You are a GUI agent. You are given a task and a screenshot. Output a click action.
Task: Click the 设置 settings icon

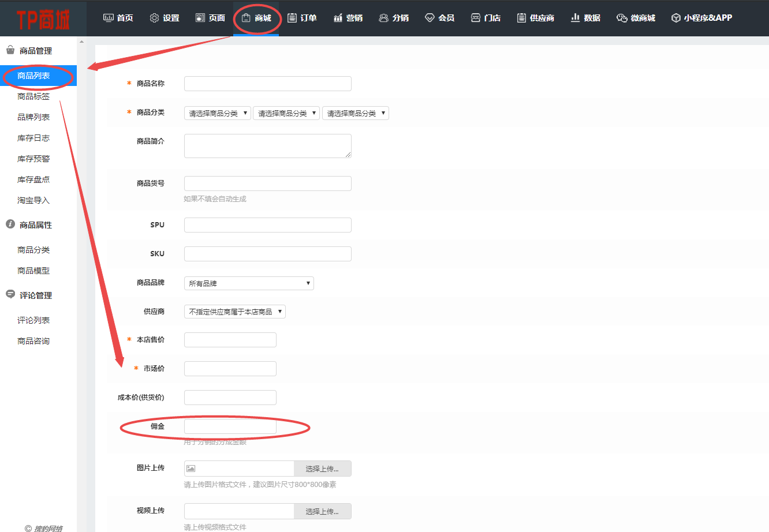154,18
